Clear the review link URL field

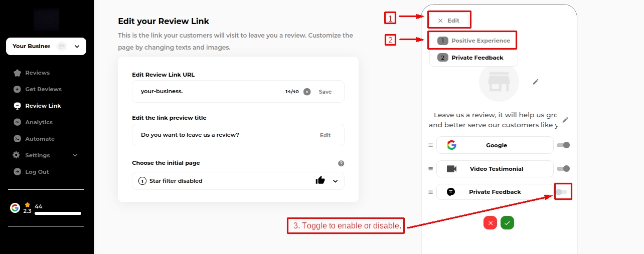coord(307,92)
